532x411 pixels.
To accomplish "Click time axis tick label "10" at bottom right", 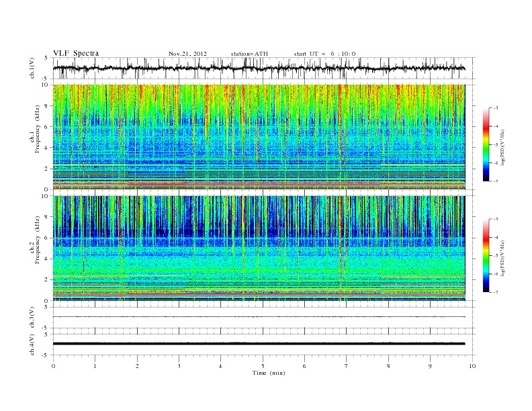I will point(472,366).
